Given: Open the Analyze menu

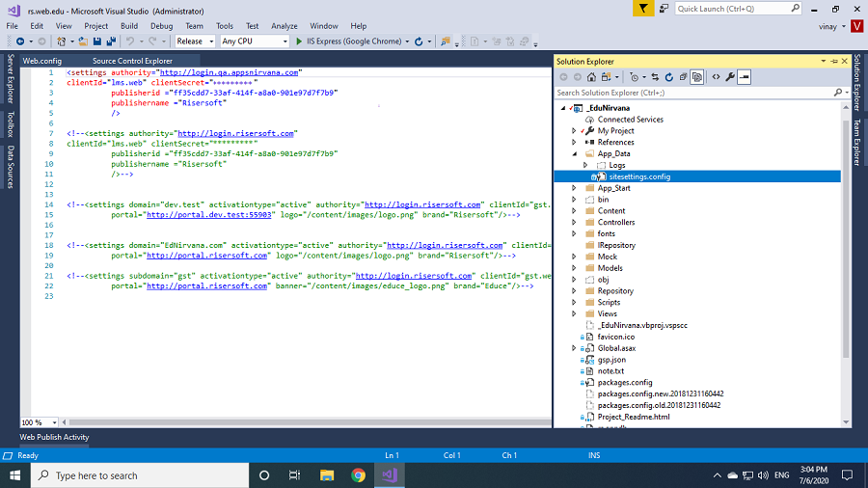Looking at the screenshot, I should 284,26.
